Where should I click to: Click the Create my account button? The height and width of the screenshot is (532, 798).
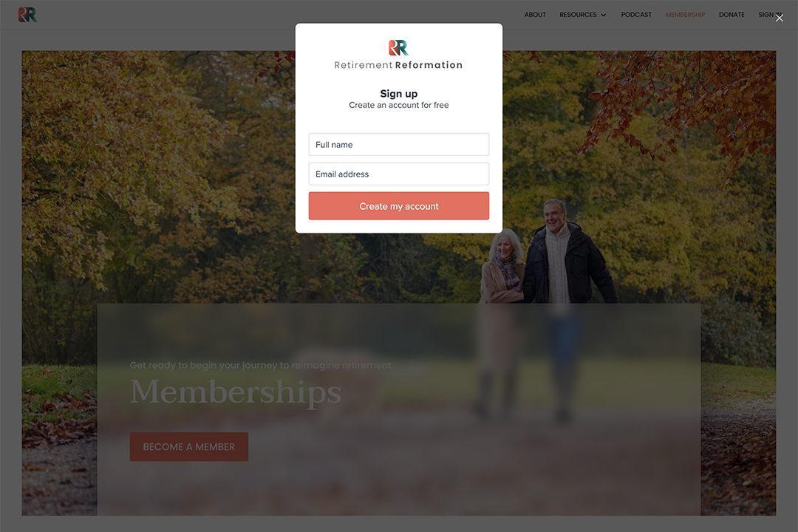398,206
